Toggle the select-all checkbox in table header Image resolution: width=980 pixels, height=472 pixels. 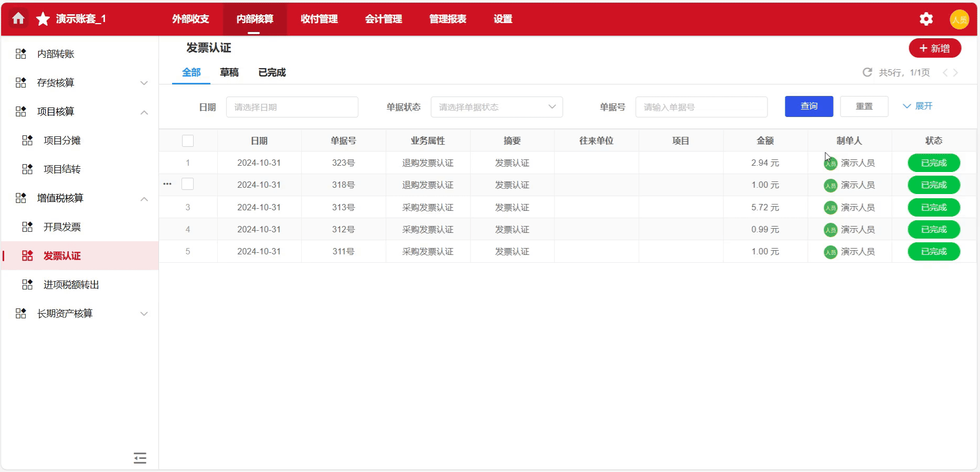[x=188, y=141]
